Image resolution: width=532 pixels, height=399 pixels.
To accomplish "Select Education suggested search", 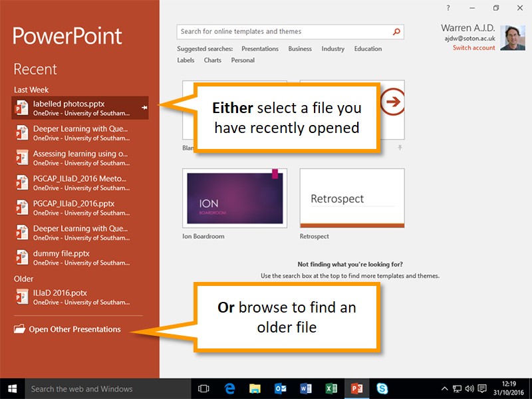I will tap(368, 49).
